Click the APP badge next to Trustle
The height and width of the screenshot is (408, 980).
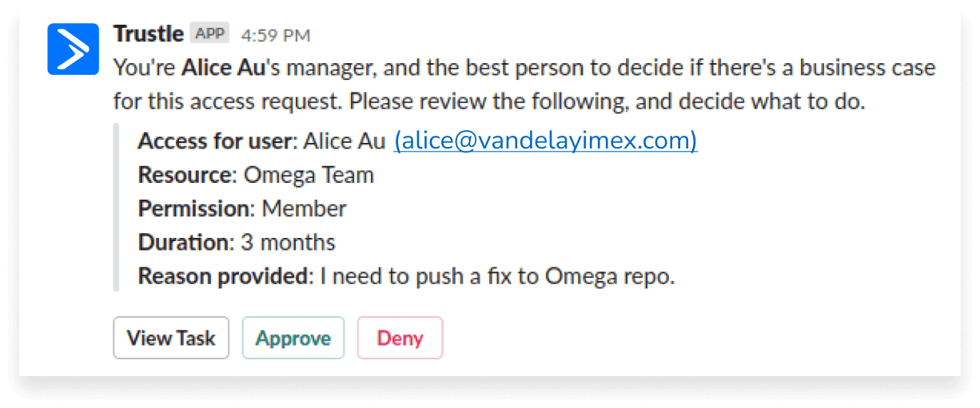tap(209, 34)
